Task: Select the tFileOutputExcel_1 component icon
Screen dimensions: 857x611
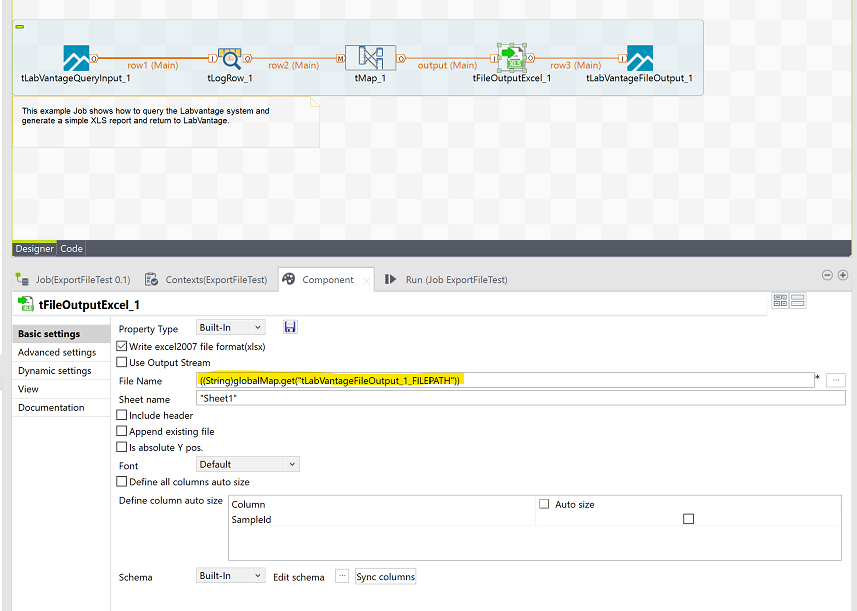Action: (512, 57)
